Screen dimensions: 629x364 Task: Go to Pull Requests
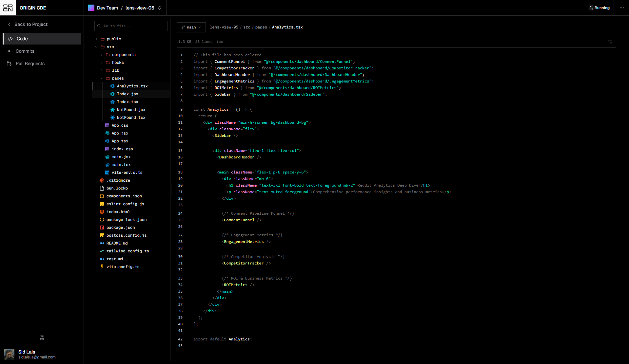(x=30, y=64)
